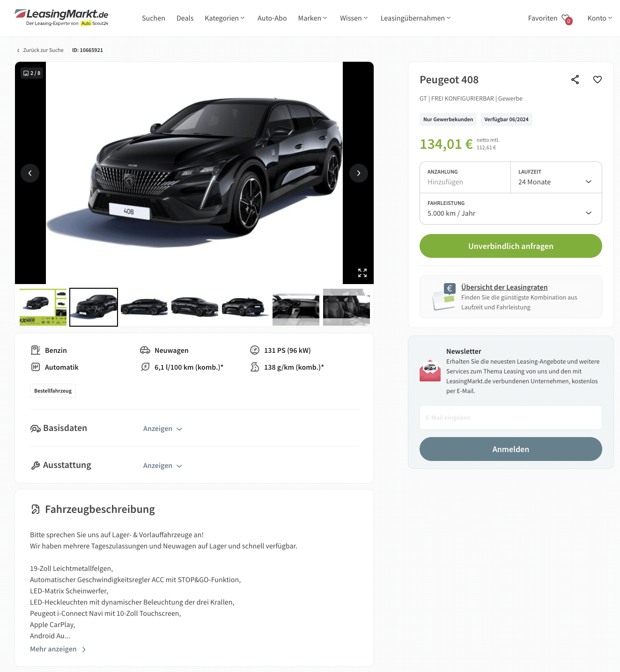Click the Anzahlung Hinzufügen field

coord(465,177)
